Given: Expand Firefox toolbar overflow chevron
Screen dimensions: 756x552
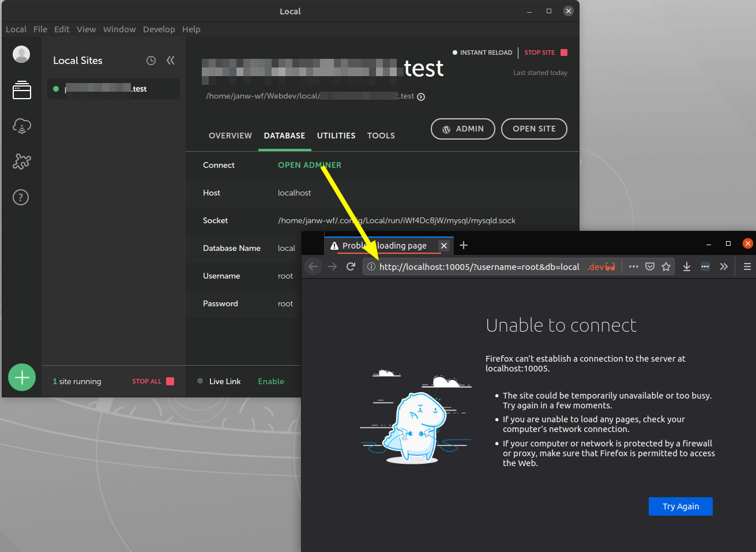Looking at the screenshot, I should (724, 266).
